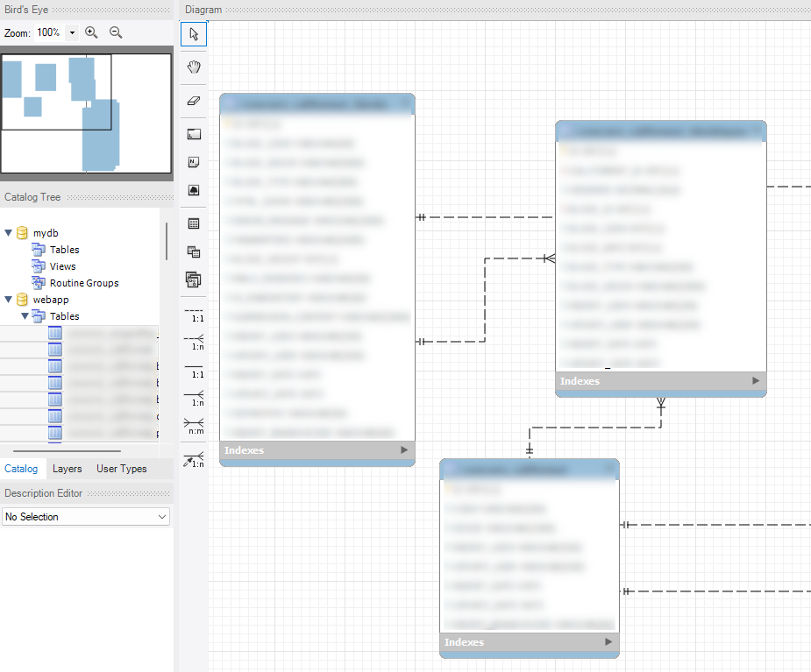Open the zoom percentage dropdown
The image size is (811, 672).
click(x=72, y=32)
